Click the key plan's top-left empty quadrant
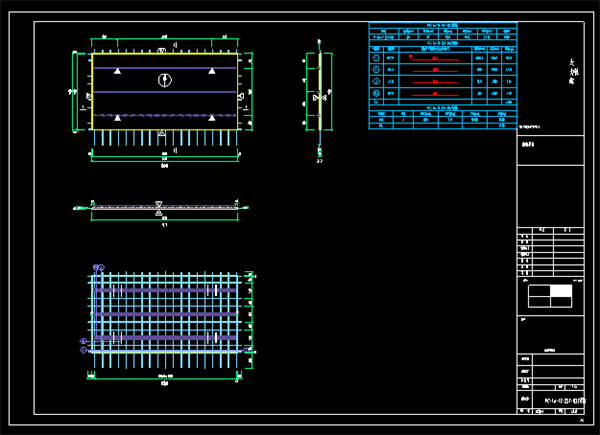 pos(540,291)
